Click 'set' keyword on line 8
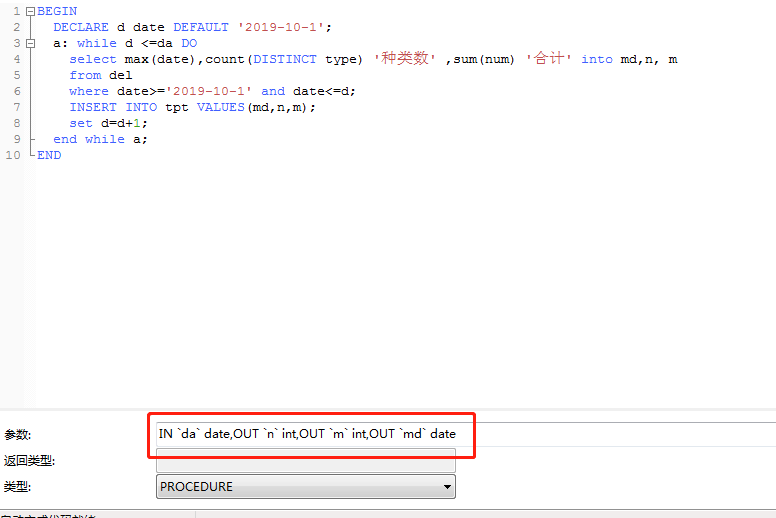The height and width of the screenshot is (518, 776). pyautogui.click(x=81, y=123)
